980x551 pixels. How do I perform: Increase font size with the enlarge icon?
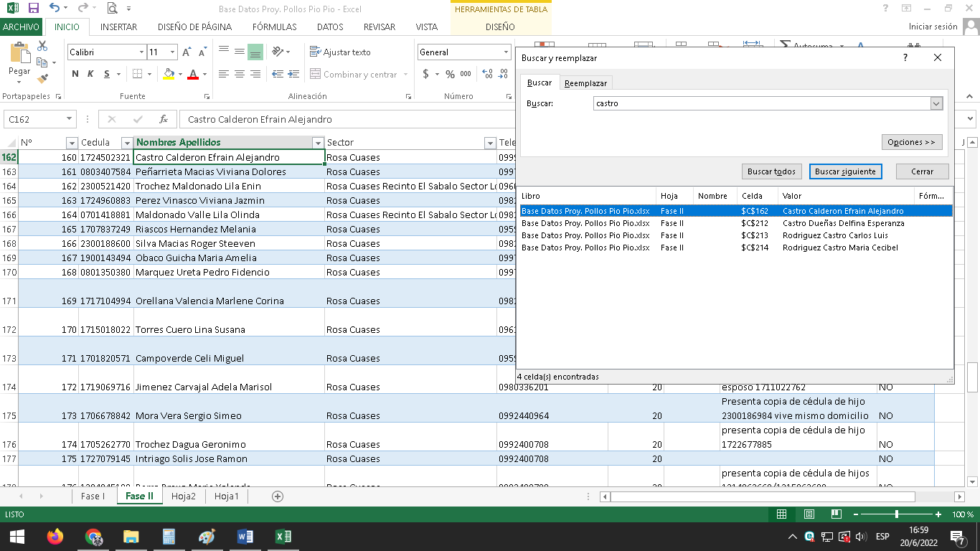pyautogui.click(x=187, y=52)
